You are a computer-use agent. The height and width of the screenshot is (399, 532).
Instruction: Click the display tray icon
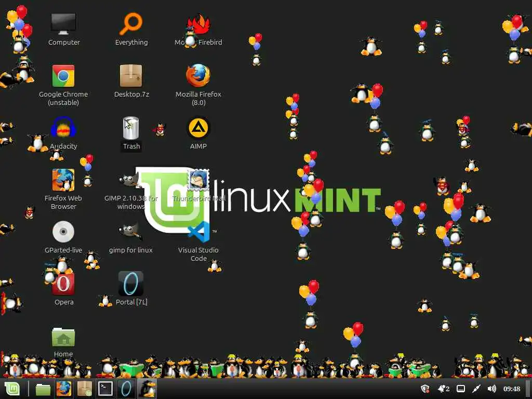pyautogui.click(x=461, y=389)
